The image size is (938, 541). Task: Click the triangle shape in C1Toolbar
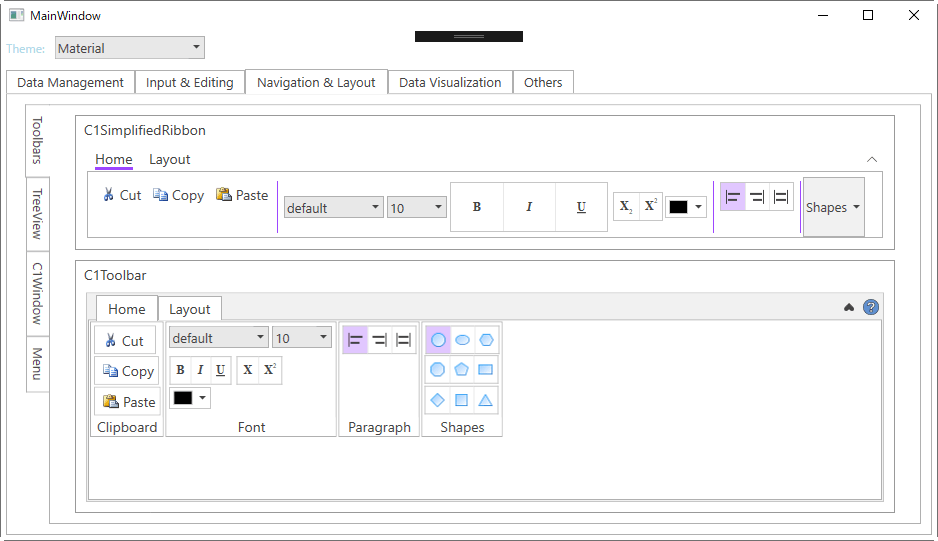click(486, 401)
